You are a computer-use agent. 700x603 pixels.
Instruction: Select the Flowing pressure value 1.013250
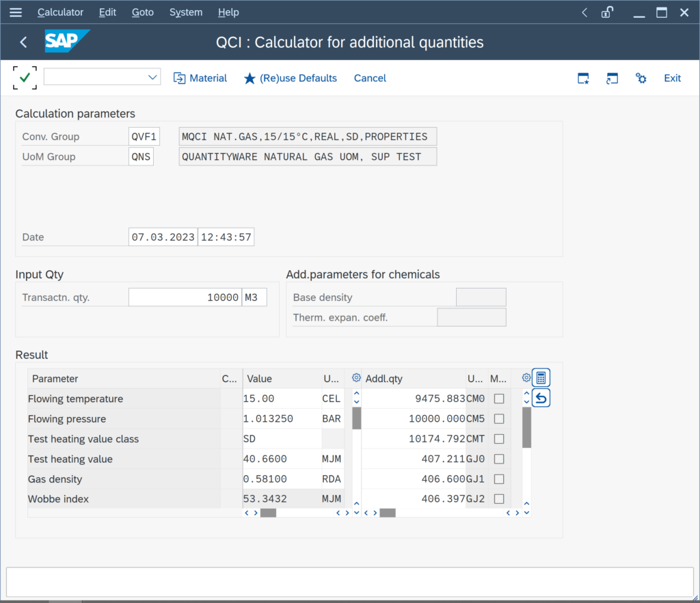282,418
